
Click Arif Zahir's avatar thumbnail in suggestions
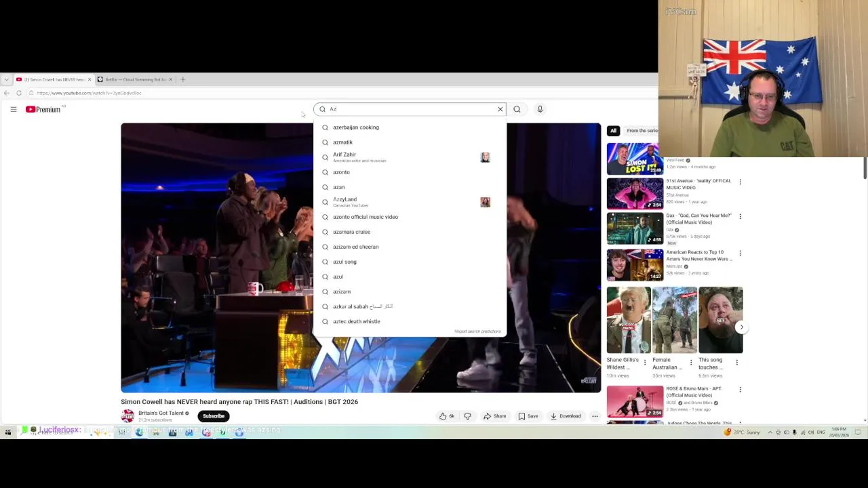[485, 157]
